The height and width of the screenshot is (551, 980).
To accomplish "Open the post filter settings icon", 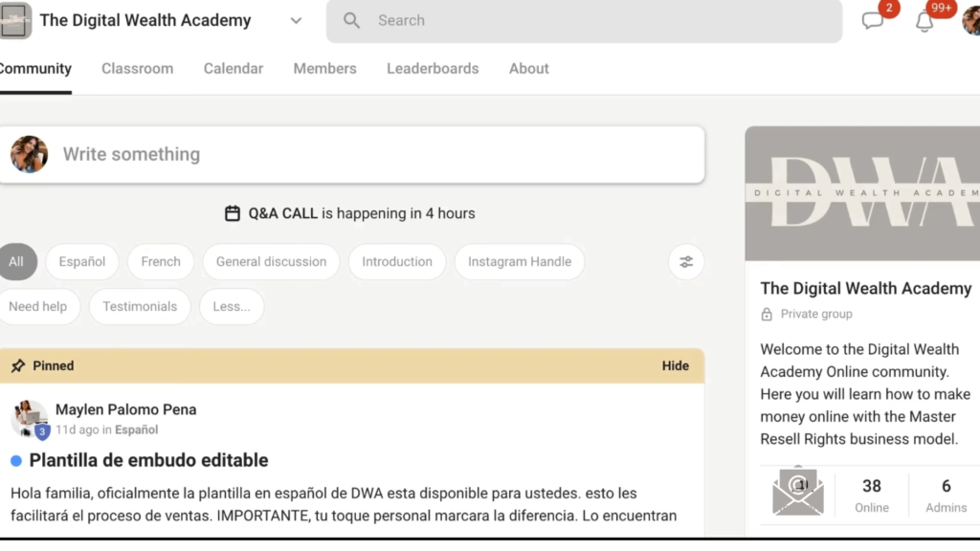I will [x=686, y=262].
